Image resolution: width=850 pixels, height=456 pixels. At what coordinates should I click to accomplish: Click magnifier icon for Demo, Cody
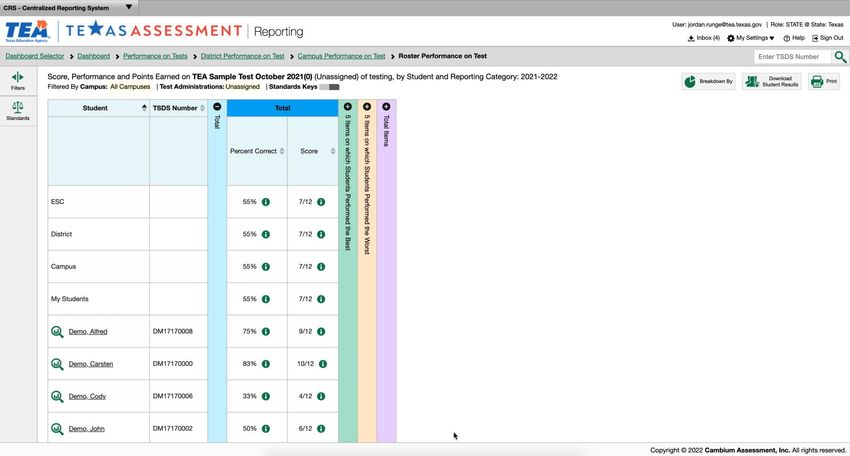(57, 396)
